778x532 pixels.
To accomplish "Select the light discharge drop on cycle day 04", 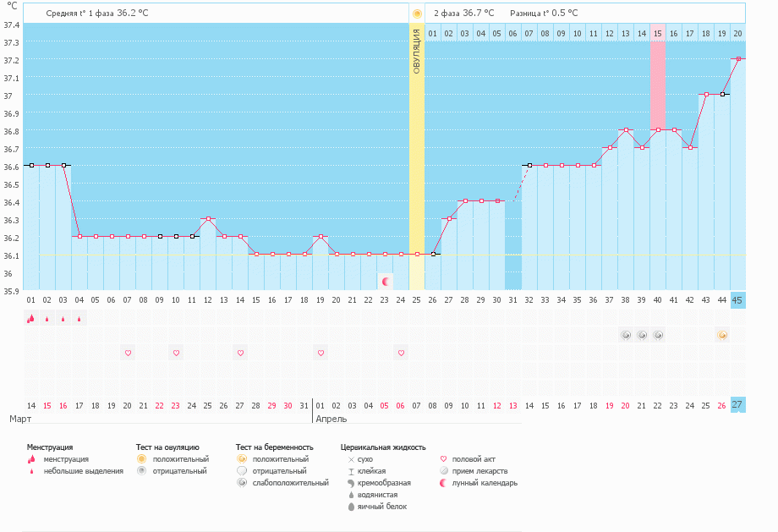I will (x=79, y=319).
